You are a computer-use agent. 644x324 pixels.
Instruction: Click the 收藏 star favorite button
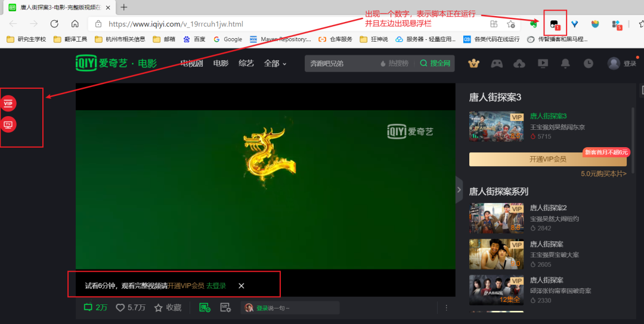click(x=168, y=307)
